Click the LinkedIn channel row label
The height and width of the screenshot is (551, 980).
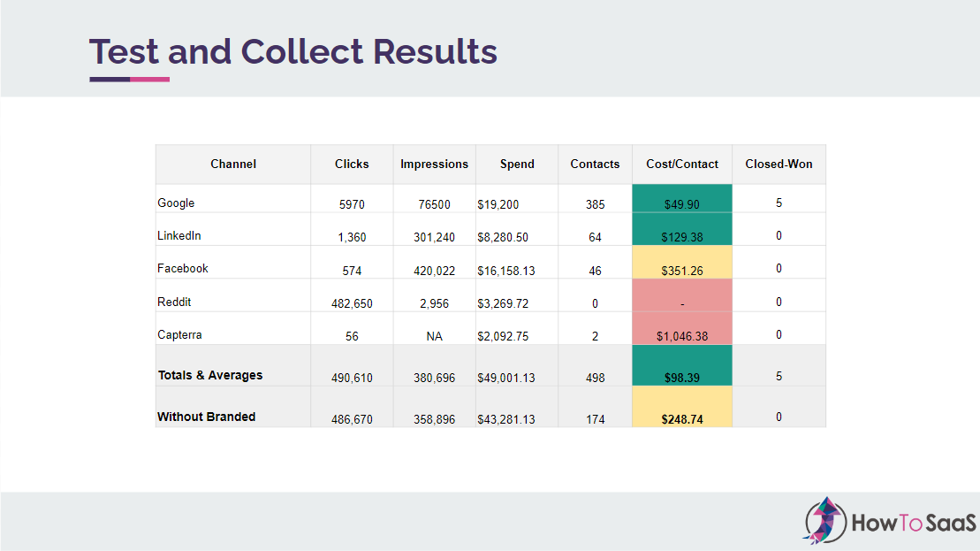(179, 236)
